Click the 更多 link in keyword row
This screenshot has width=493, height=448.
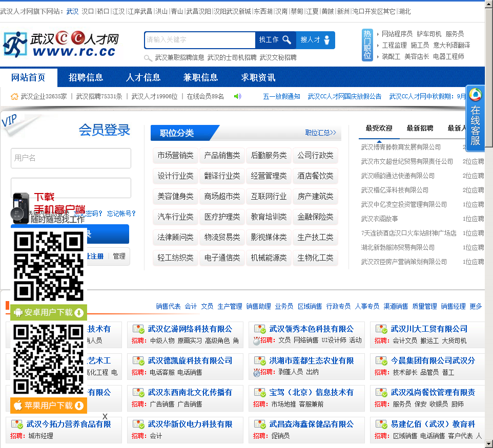(476, 306)
